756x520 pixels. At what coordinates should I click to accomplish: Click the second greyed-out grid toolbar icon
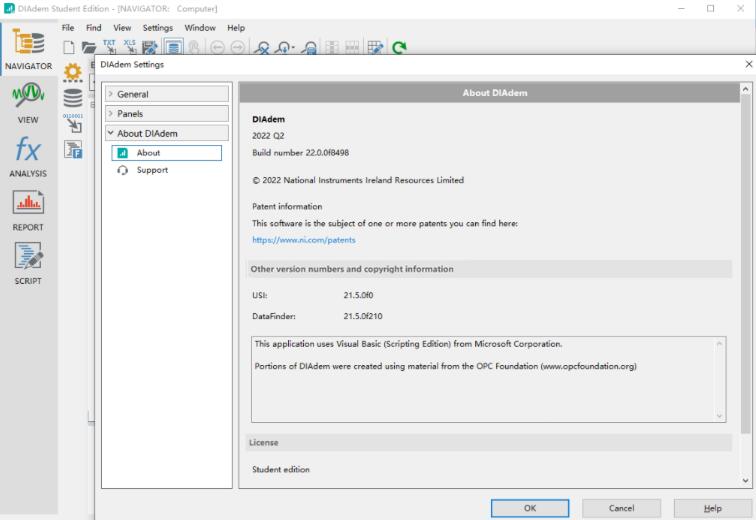tap(352, 47)
